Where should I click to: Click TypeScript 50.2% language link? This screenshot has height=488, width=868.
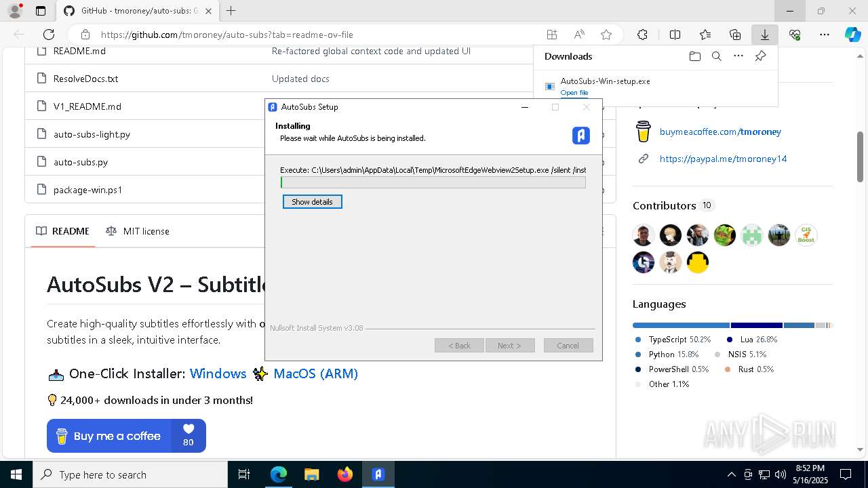point(673,339)
